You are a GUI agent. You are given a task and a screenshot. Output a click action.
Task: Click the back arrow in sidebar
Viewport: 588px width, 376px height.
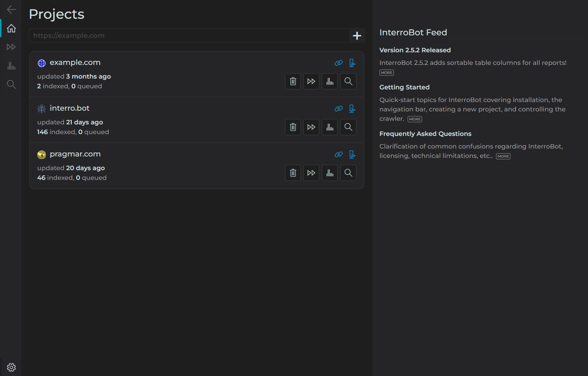point(11,9)
